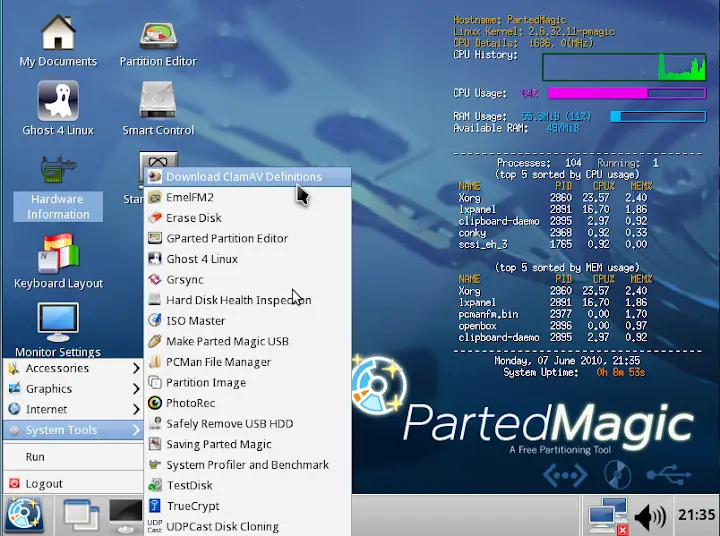Expand Accessories submenu
Viewport: 720px width, 536px height.
tap(73, 368)
